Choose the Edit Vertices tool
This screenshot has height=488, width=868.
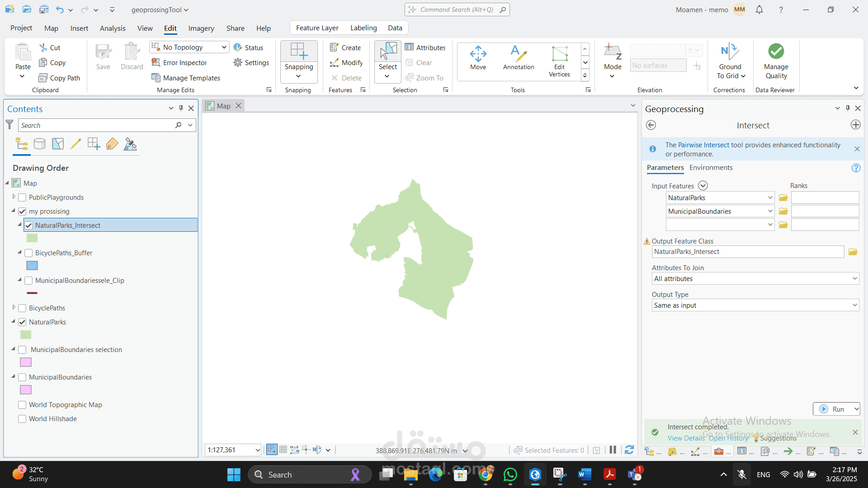point(559,61)
